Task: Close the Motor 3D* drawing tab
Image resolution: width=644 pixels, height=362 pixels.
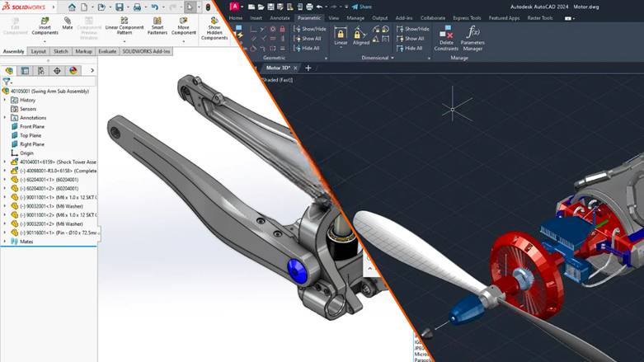Action: 295,68
